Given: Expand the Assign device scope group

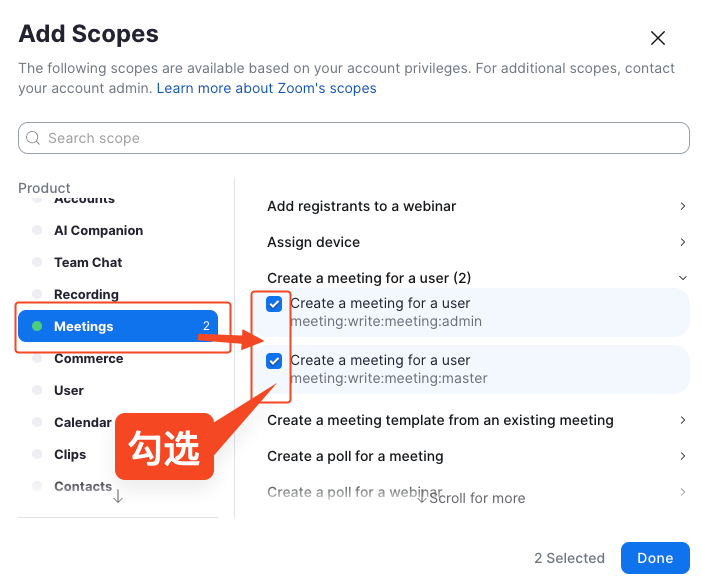Looking at the screenshot, I should 682,242.
